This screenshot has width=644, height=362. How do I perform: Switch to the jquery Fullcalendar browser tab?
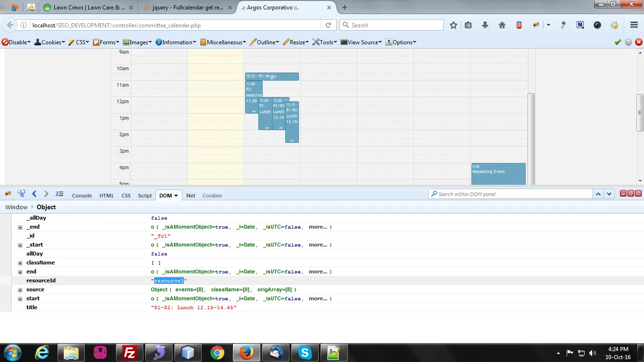[188, 8]
